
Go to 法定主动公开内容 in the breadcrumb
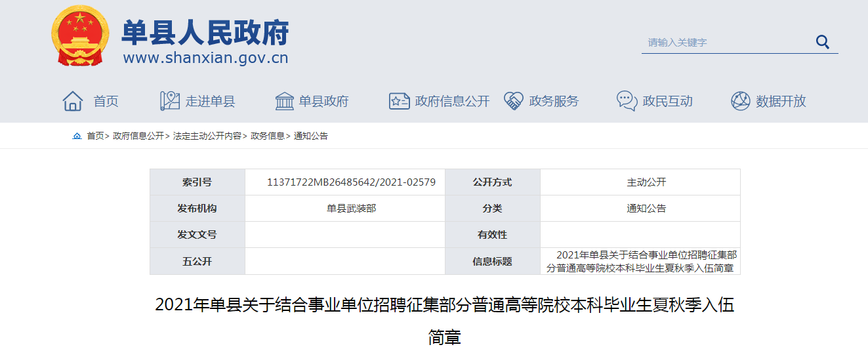click(x=207, y=136)
